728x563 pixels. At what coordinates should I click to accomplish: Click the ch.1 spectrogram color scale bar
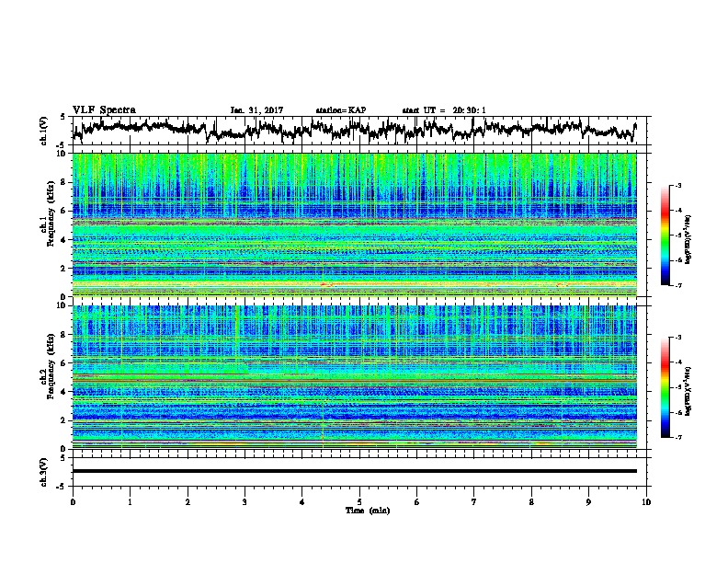tap(665, 236)
